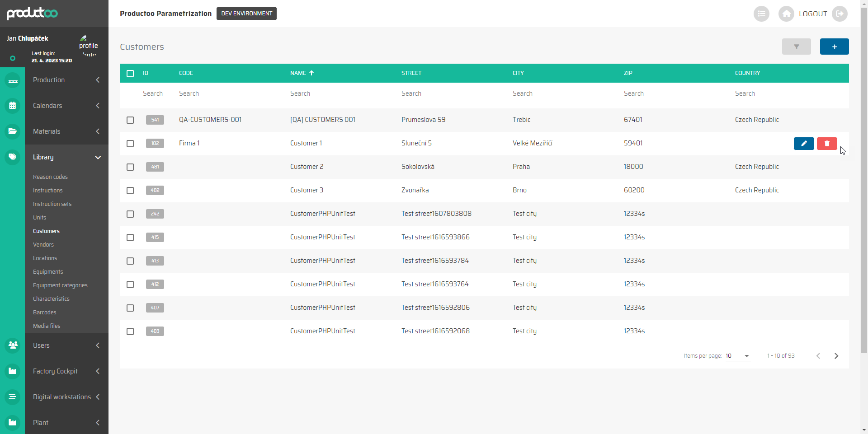This screenshot has width=868, height=434.
Task: Click the home icon in header
Action: (x=786, y=14)
